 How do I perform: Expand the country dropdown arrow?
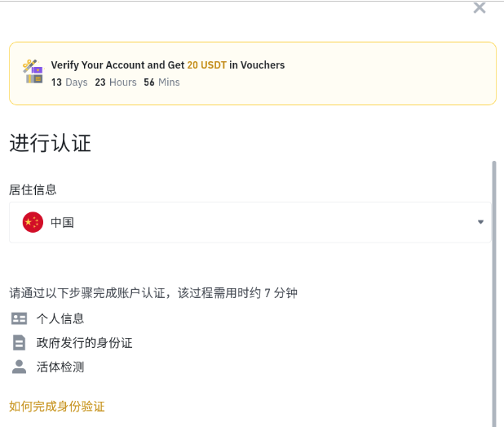480,222
